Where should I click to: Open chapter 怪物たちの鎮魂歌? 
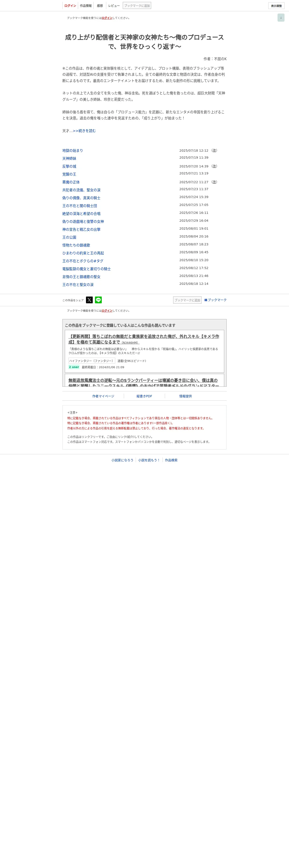[76, 245]
